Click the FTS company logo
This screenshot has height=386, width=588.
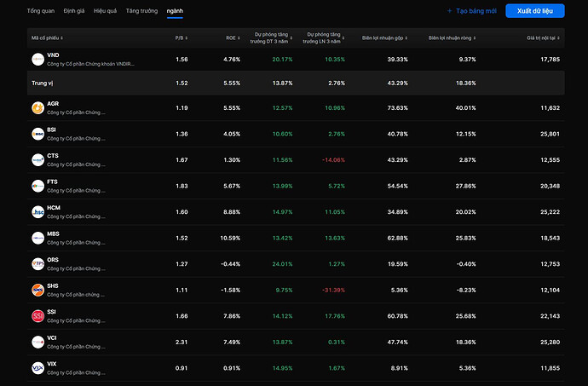(x=37, y=186)
